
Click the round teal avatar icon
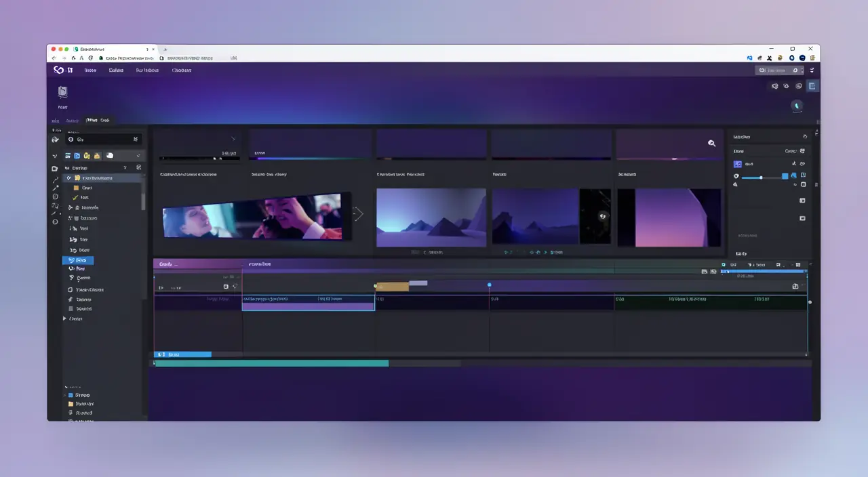(x=797, y=106)
